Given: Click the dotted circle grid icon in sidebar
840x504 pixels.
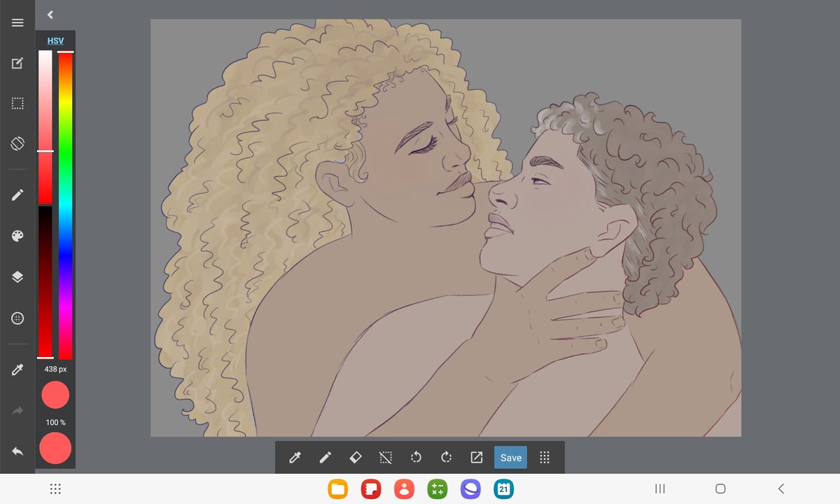Looking at the screenshot, I should (x=17, y=318).
